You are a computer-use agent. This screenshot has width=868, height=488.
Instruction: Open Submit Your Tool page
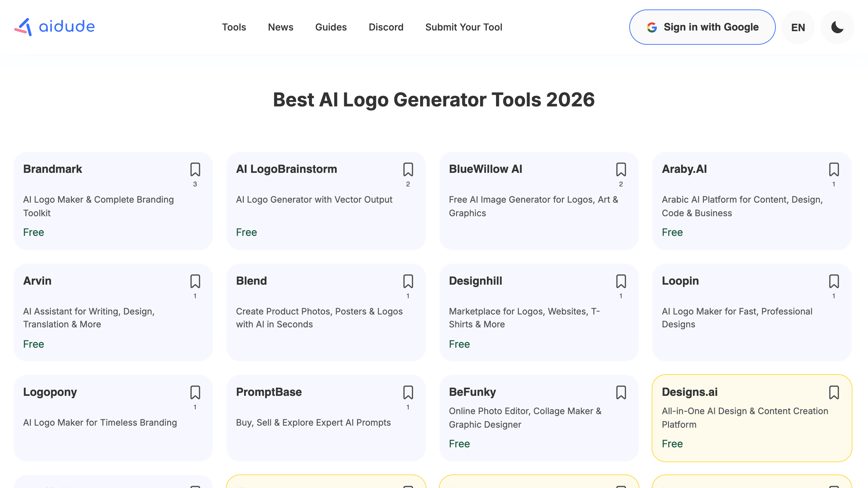click(x=464, y=27)
